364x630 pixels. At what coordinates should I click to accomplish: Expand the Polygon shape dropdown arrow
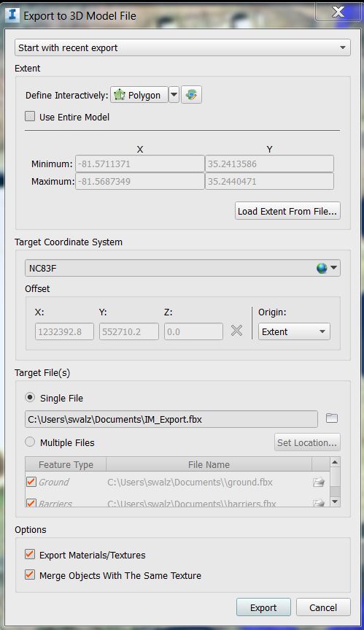pos(174,95)
